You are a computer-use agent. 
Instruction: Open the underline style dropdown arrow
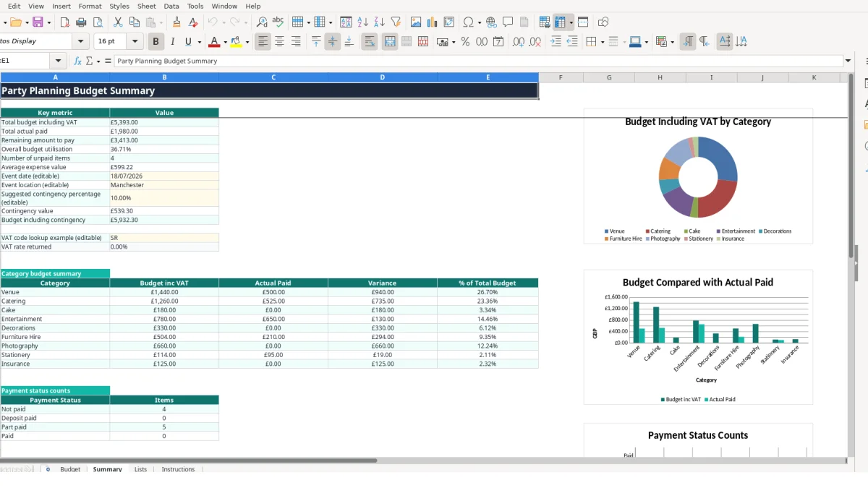[199, 42]
